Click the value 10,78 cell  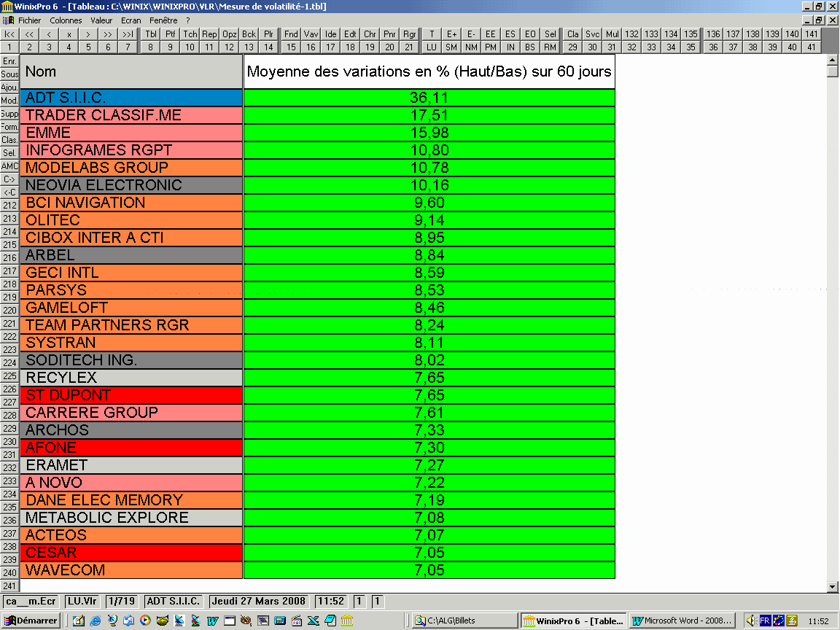click(429, 168)
